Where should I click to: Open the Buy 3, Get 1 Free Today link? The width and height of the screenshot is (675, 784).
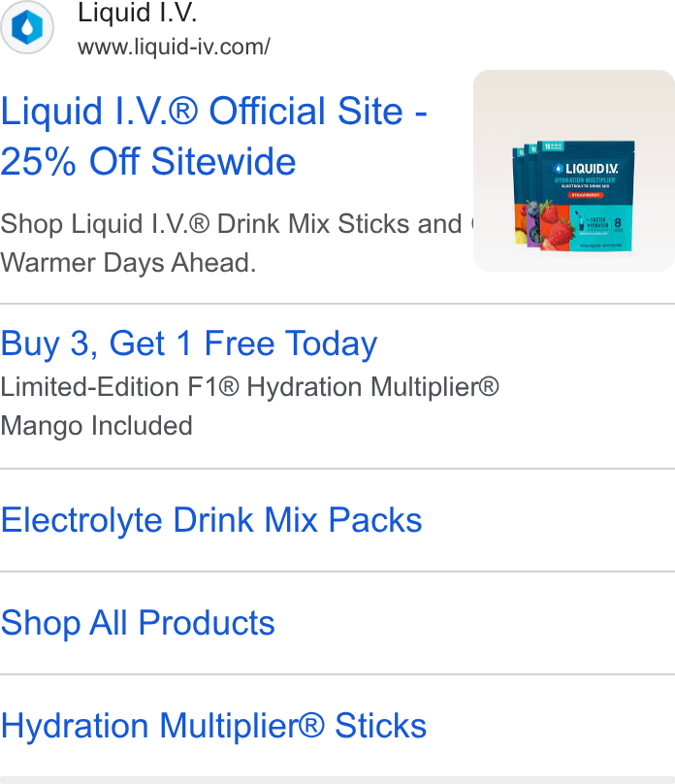[189, 343]
